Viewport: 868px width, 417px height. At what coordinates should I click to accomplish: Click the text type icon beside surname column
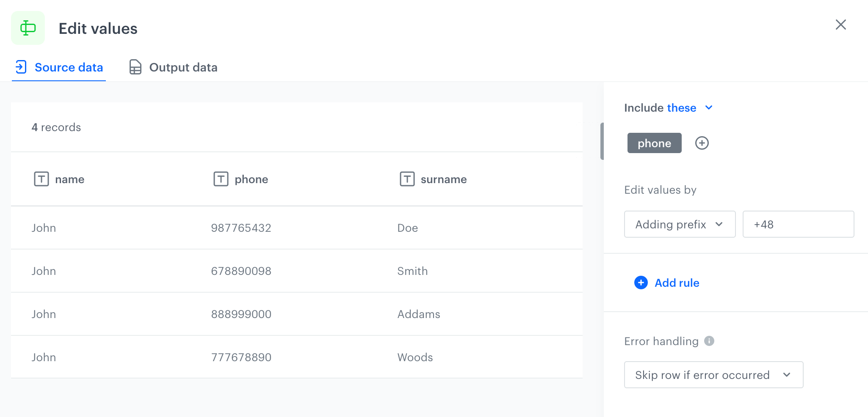[x=407, y=179]
